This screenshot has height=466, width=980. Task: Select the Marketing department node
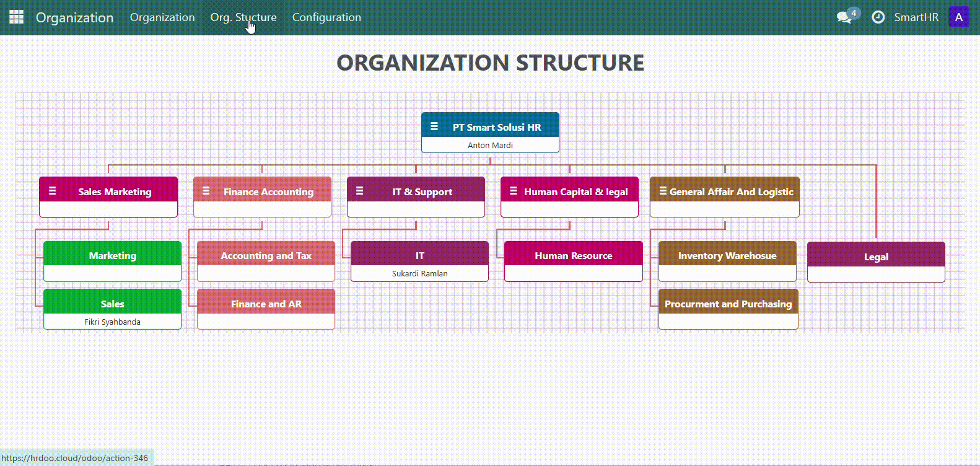113,255
